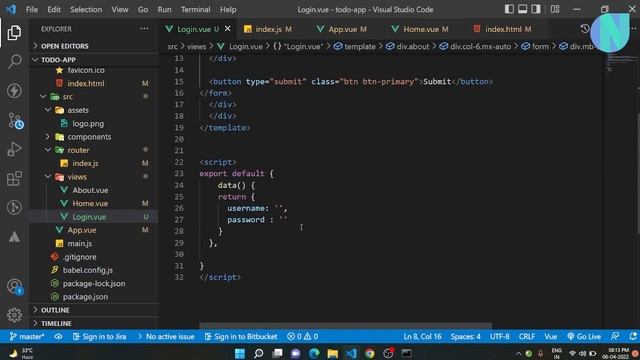The width and height of the screenshot is (640, 360).
Task: Open the Extensions view
Action: [x=14, y=178]
